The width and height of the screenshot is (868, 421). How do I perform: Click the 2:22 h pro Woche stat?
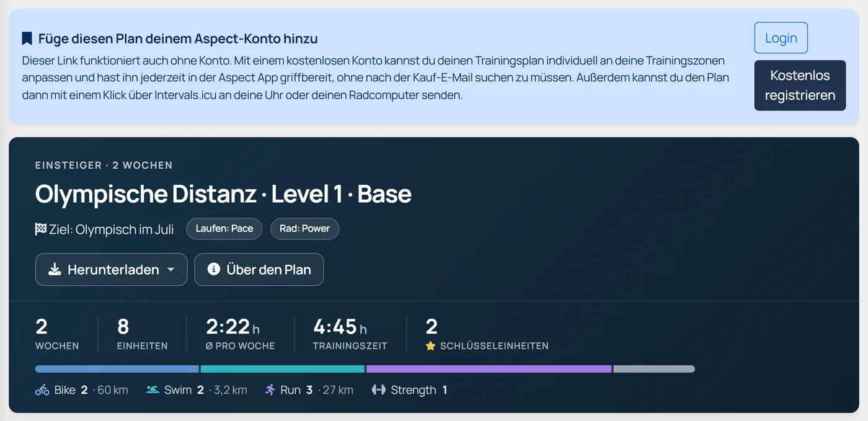[240, 334]
